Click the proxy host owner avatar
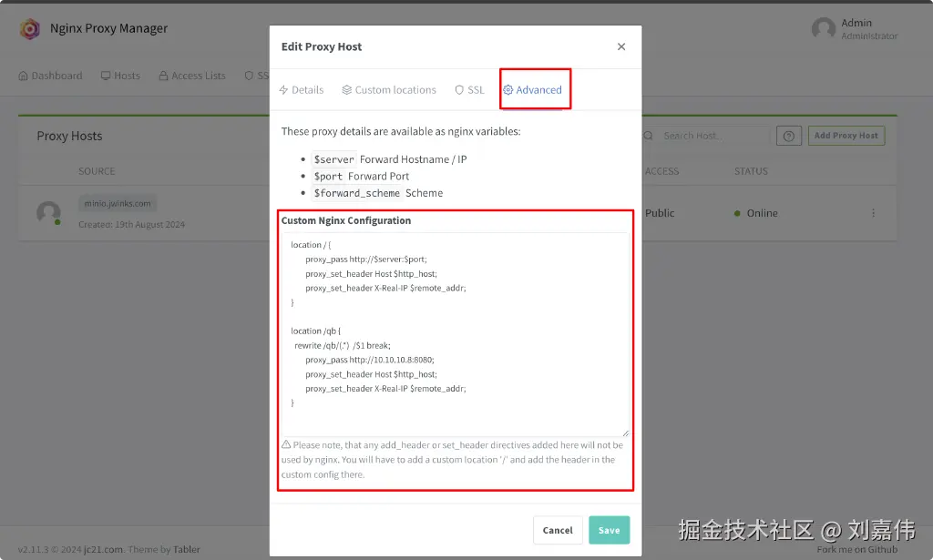 [x=48, y=213]
